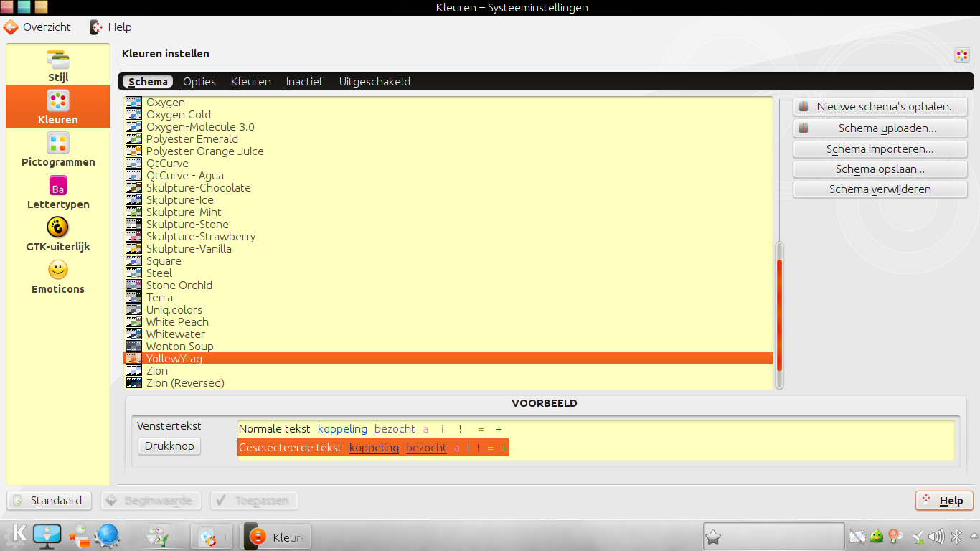Image resolution: width=980 pixels, height=551 pixels.
Task: Expand hidden system tray icons arrow
Action: pyautogui.click(x=972, y=537)
